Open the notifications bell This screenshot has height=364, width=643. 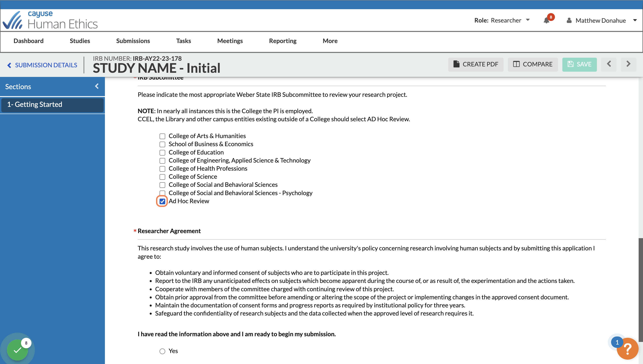click(x=546, y=20)
